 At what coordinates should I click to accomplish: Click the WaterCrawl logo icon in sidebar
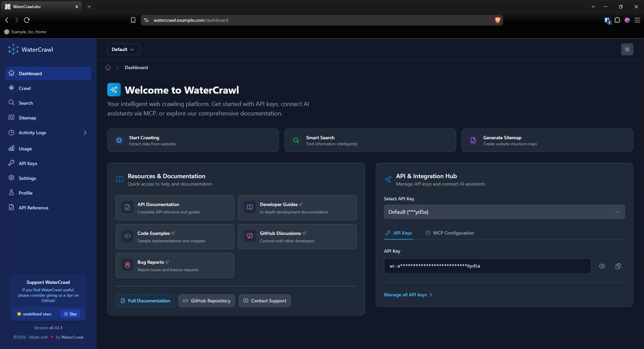[x=13, y=49]
